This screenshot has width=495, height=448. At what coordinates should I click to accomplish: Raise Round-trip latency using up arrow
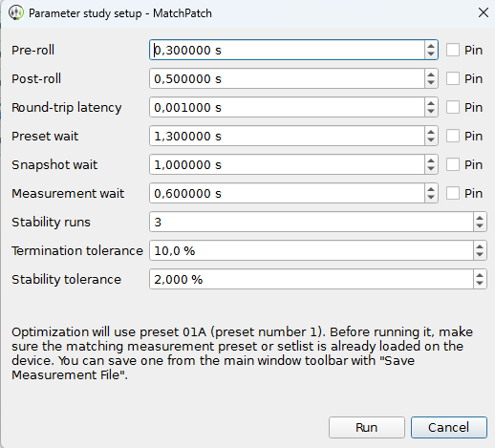click(431, 103)
